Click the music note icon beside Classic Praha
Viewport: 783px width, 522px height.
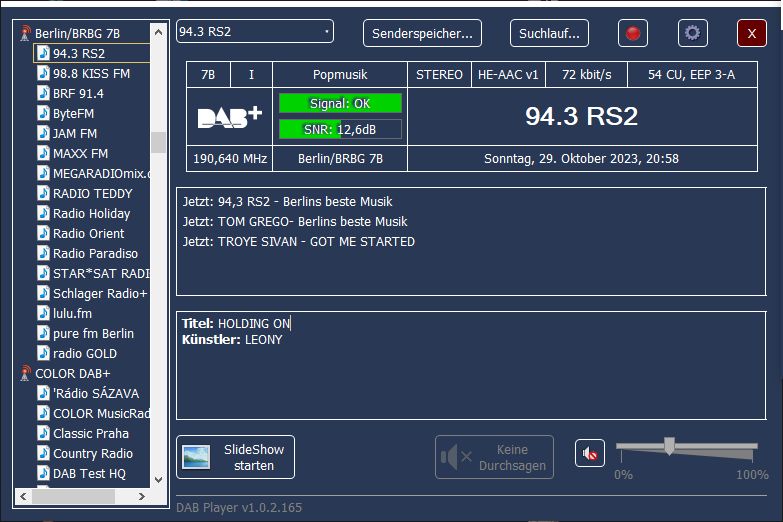(43, 433)
